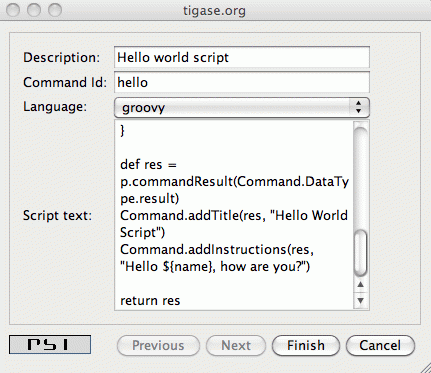Click the 'Command.addInstructions(res,' line
431x373 pixels.
(x=217, y=249)
